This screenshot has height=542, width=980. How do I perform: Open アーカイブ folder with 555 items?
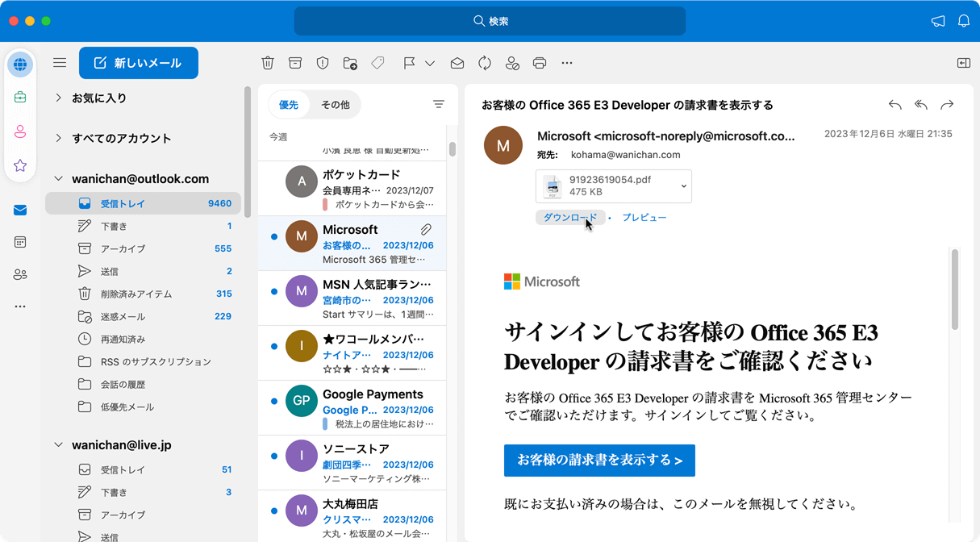[142, 249]
